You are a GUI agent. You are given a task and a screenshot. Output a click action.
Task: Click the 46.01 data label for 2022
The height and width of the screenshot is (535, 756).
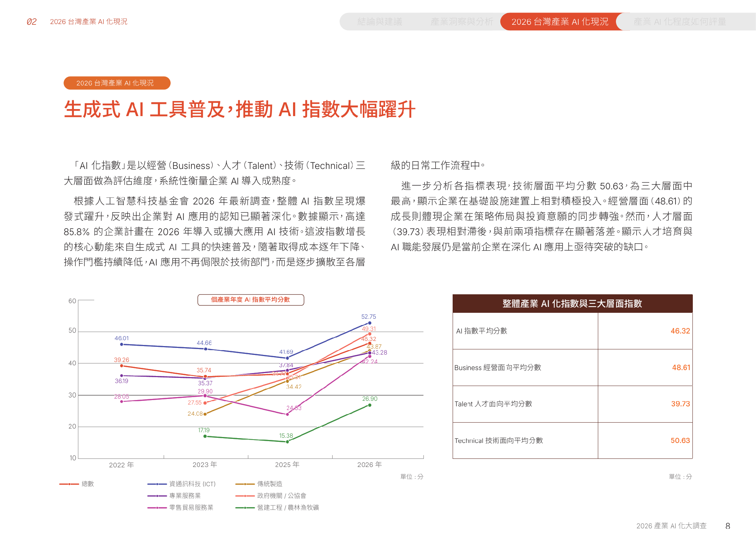coord(122,338)
